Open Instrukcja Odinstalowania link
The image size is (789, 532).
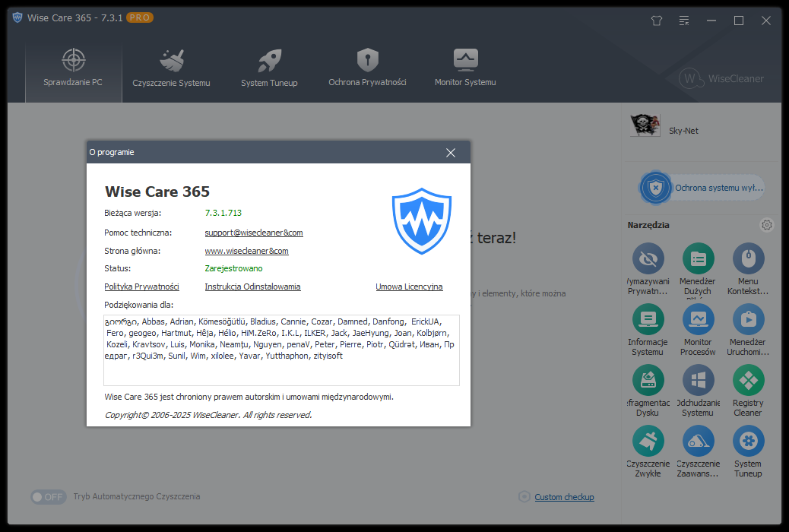coord(252,287)
